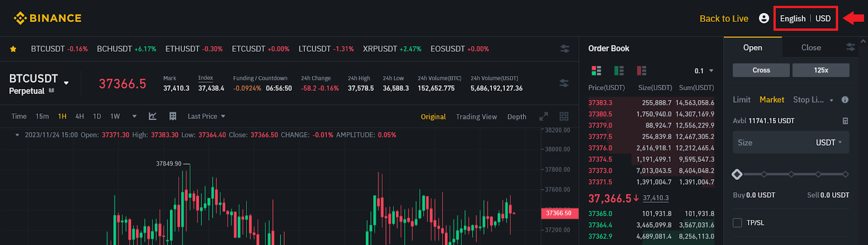The width and height of the screenshot is (868, 245).
Task: Select the 15m interval
Action: 42,116
